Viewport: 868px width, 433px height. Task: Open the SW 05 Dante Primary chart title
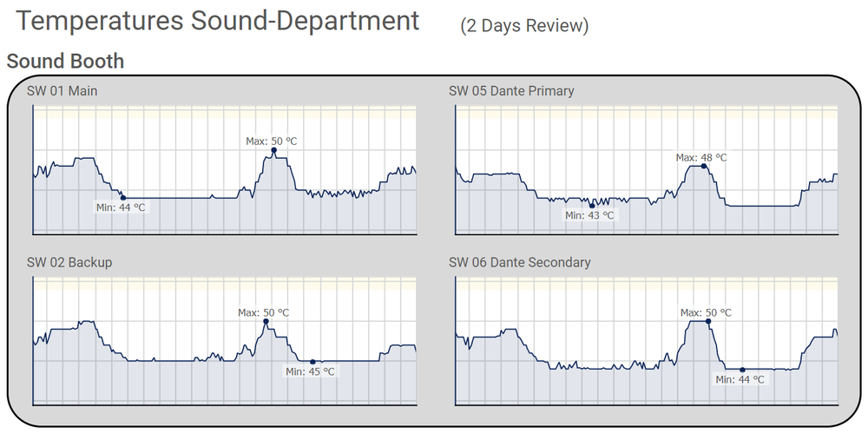click(511, 91)
